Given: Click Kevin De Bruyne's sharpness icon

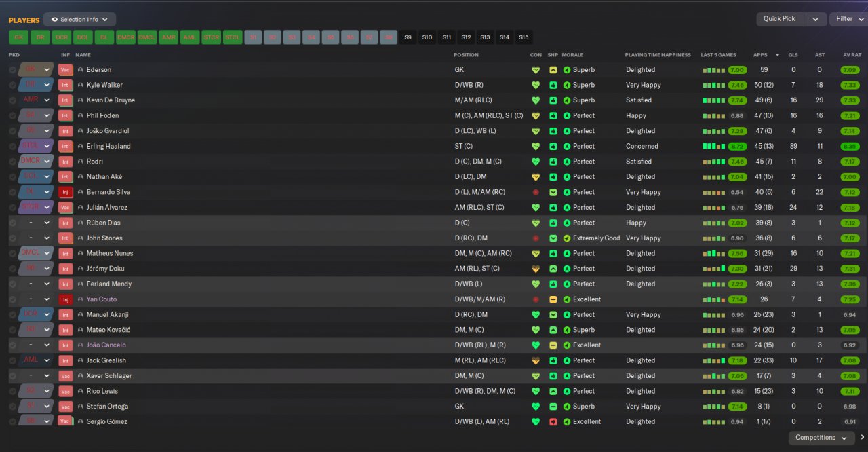Looking at the screenshot, I should tap(553, 100).
